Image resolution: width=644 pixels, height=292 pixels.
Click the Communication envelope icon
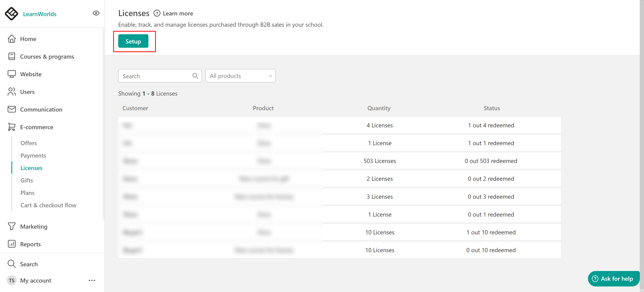(12, 109)
